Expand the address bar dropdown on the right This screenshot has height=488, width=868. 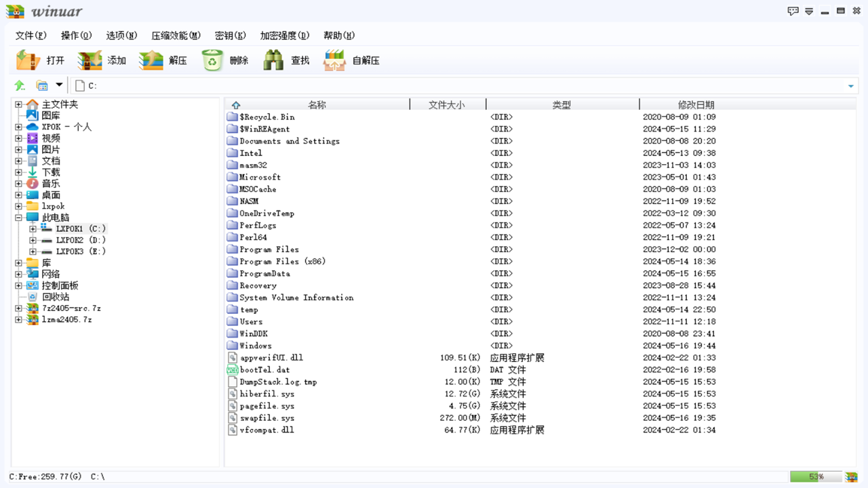pos(850,85)
